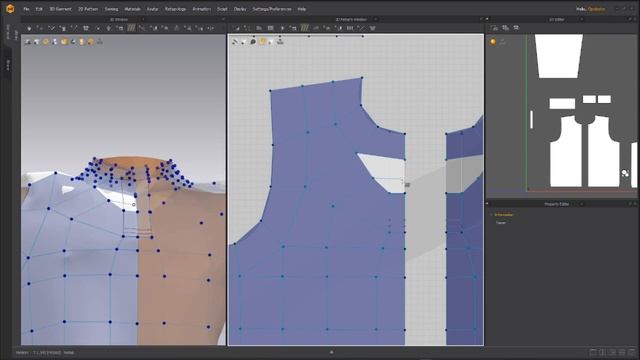Click the lower sidebar tab on left edge
Viewport: 640px width, 360px height.
7,65
